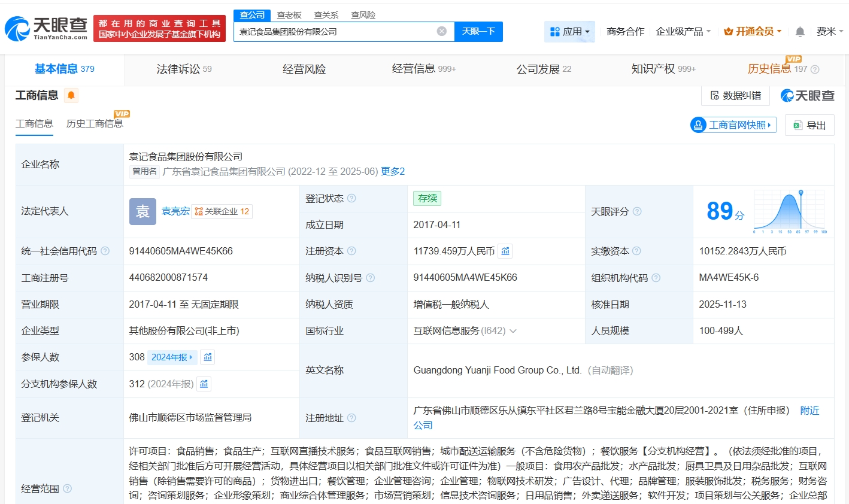Click help icon next to 天眼评分
Viewport: 849px width, 504px height.
click(637, 211)
